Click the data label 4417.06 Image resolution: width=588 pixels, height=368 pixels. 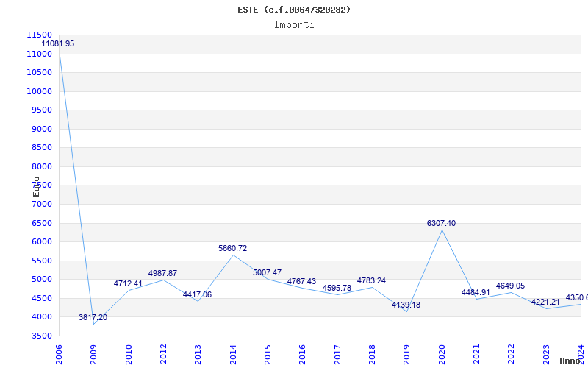pyautogui.click(x=197, y=295)
